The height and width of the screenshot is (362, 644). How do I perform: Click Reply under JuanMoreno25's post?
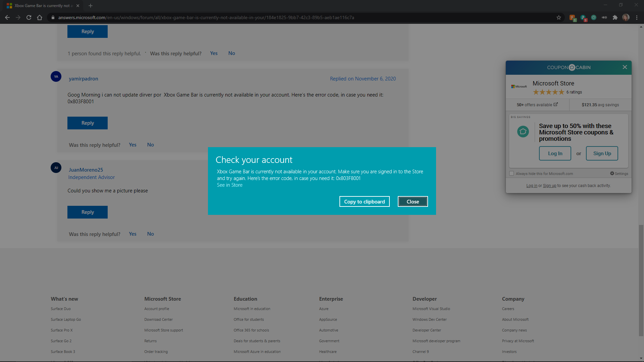click(88, 212)
